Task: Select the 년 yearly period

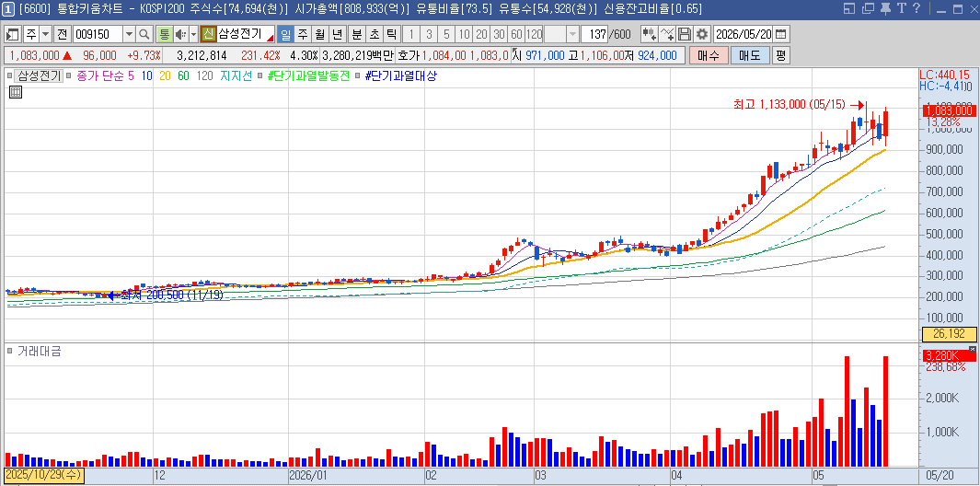Action: click(338, 34)
